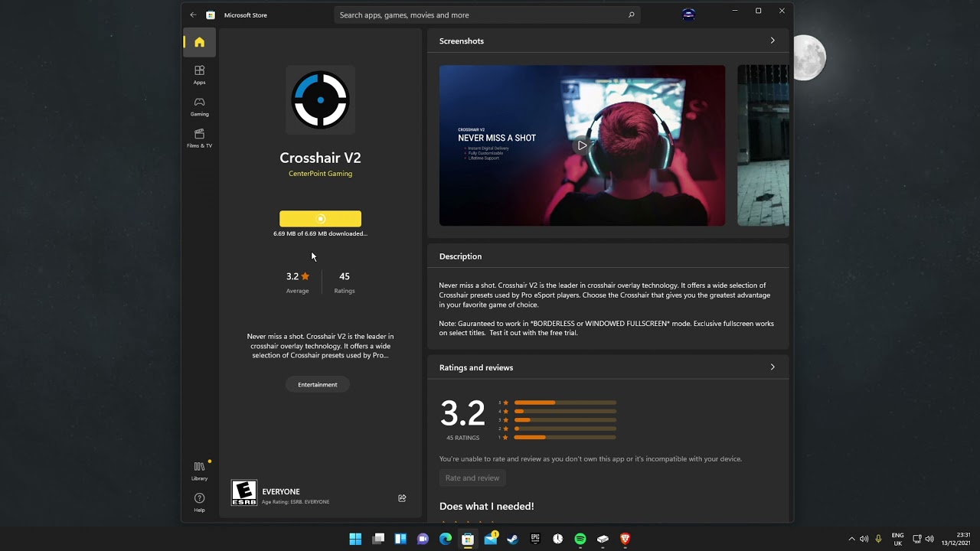
Task: Open the Gaming section in sidebar
Action: pos(199,106)
